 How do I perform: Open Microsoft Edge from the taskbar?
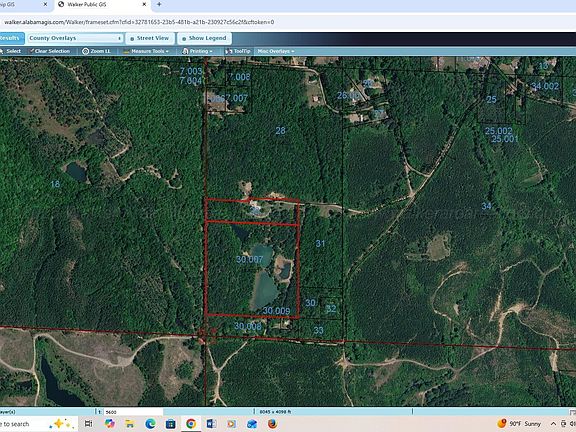[150, 424]
